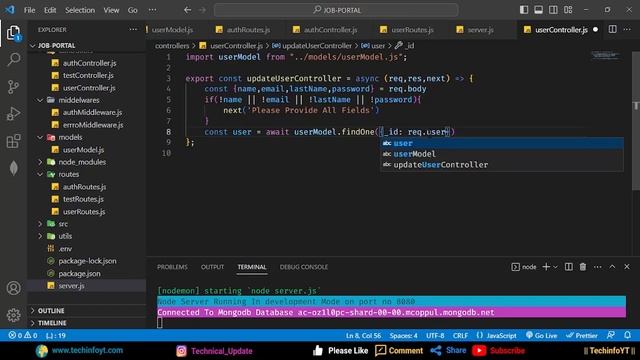The width and height of the screenshot is (640, 360).
Task: Open the Explorer view in activity bar
Action: tap(13, 33)
